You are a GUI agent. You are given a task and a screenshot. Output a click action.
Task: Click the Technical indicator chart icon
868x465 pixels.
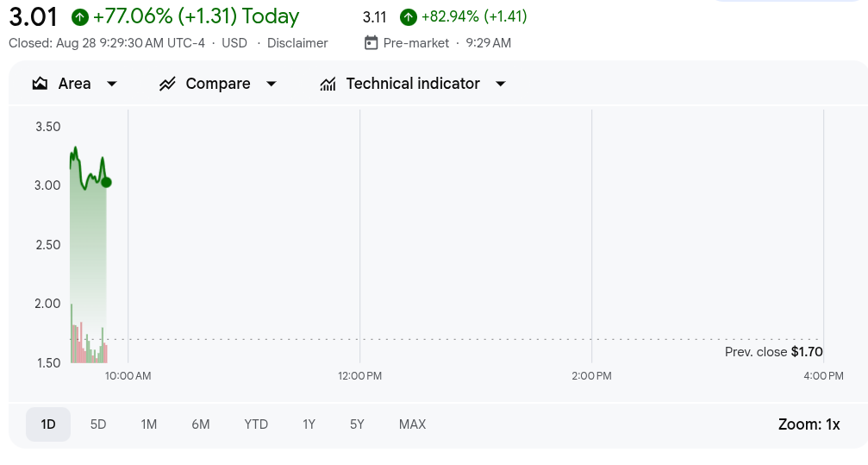[x=328, y=84]
